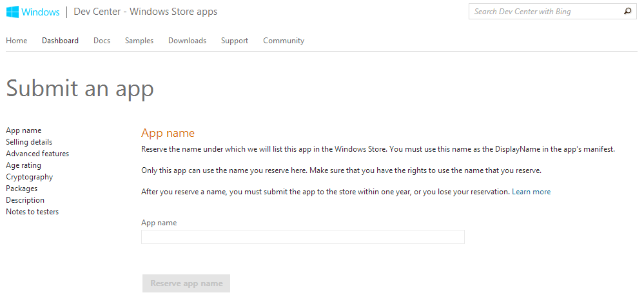The height and width of the screenshot is (306, 644).
Task: Go to the Docs section
Action: 102,41
